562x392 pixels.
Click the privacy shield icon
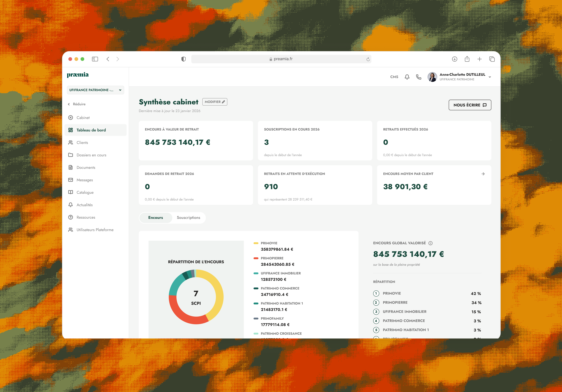pyautogui.click(x=183, y=59)
